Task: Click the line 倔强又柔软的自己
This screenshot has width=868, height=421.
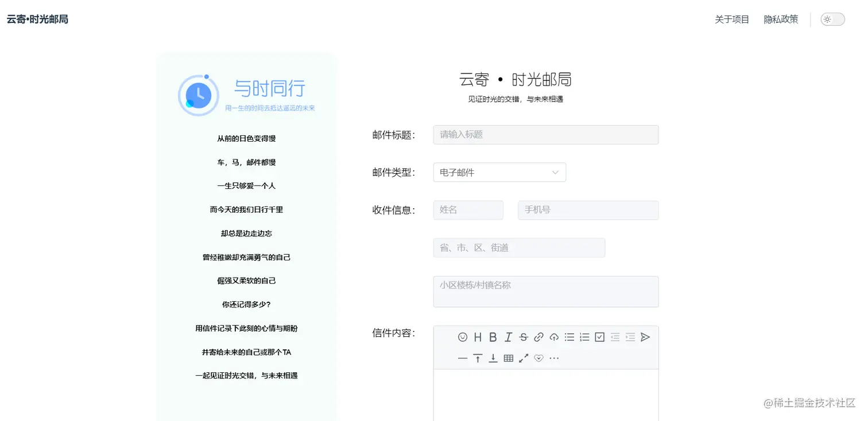Action: pos(246,281)
